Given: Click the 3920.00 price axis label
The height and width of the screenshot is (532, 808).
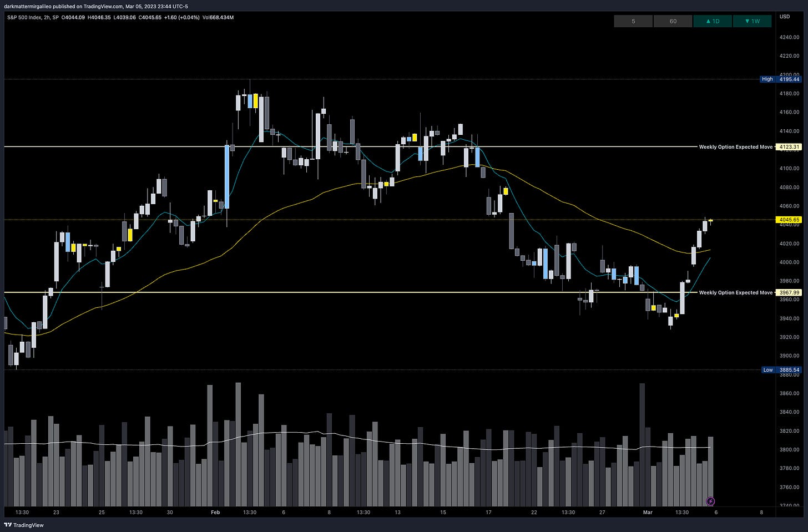Looking at the screenshot, I should point(789,337).
